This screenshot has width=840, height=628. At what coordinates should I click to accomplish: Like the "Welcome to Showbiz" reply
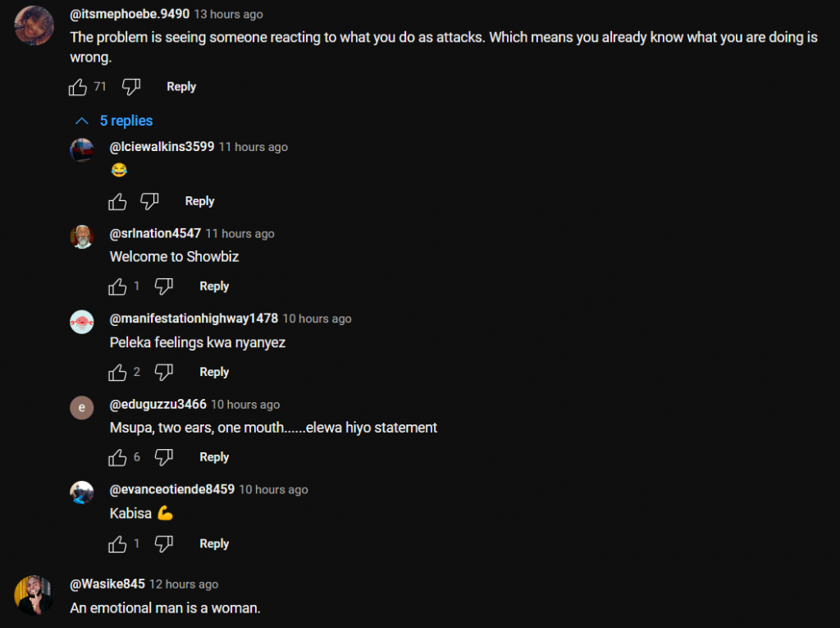tap(118, 286)
